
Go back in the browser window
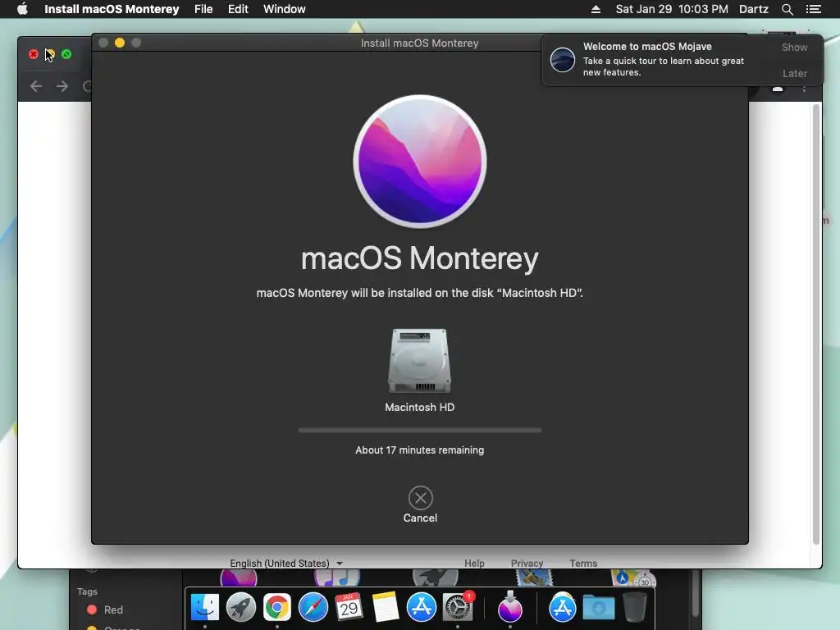[36, 86]
